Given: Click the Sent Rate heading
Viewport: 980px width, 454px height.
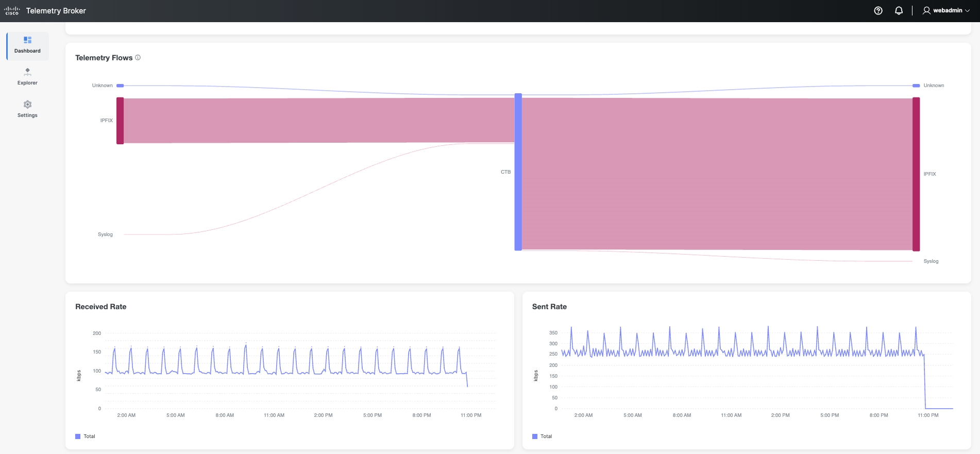Looking at the screenshot, I should 549,307.
